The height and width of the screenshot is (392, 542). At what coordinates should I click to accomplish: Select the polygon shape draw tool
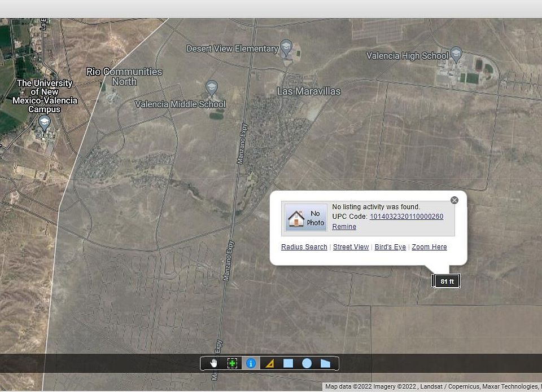[325, 363]
